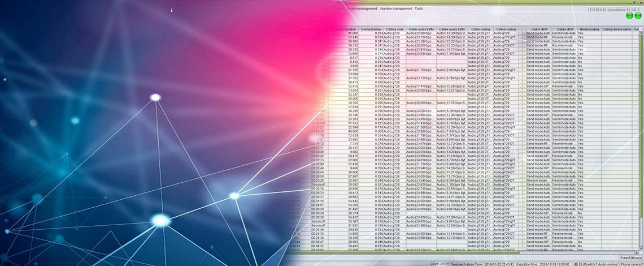Click the Caller dtmf column header
This screenshot has width=644, height=266.
pyautogui.click(x=538, y=29)
